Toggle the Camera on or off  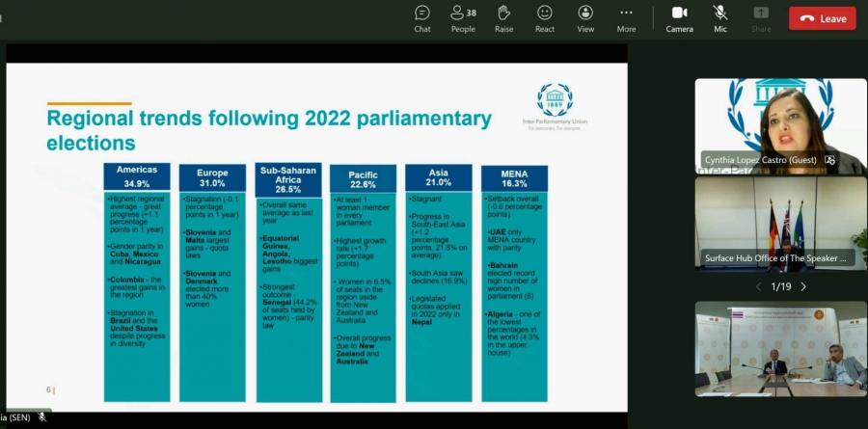pyautogui.click(x=679, y=17)
